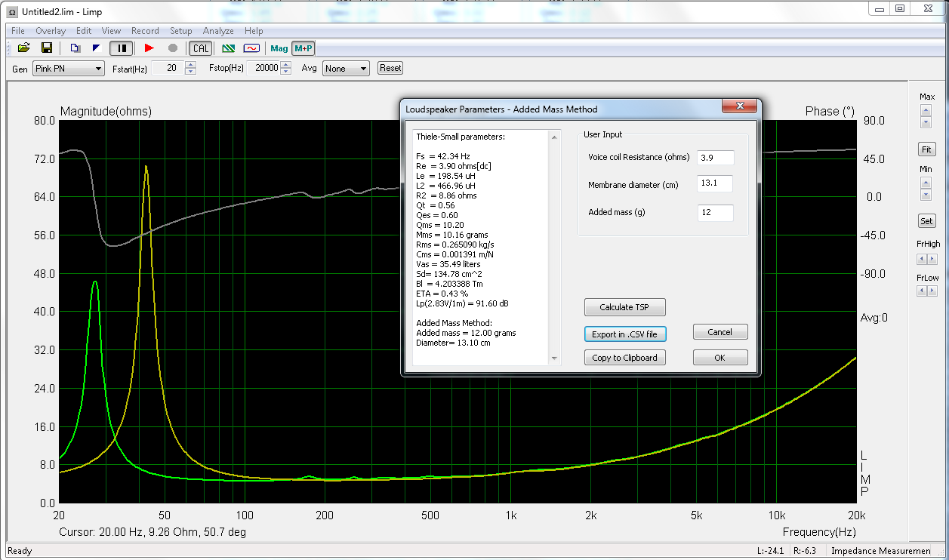This screenshot has height=560, width=949.
Task: Start the measurement with the red play icon
Action: pos(149,48)
